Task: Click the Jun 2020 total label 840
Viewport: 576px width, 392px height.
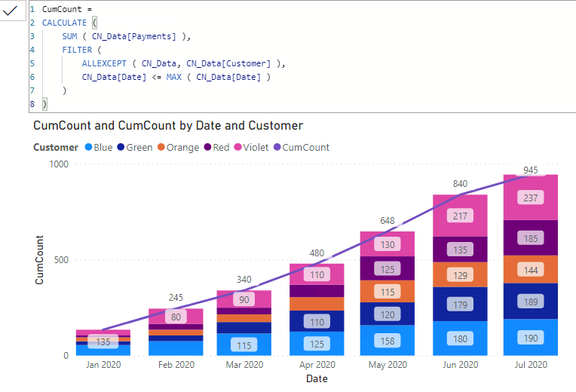Action: [460, 184]
